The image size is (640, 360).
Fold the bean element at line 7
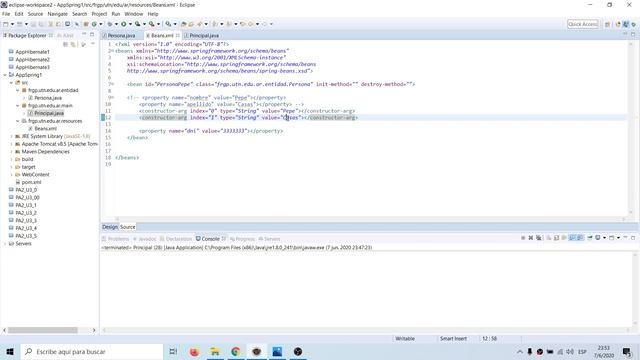click(112, 84)
